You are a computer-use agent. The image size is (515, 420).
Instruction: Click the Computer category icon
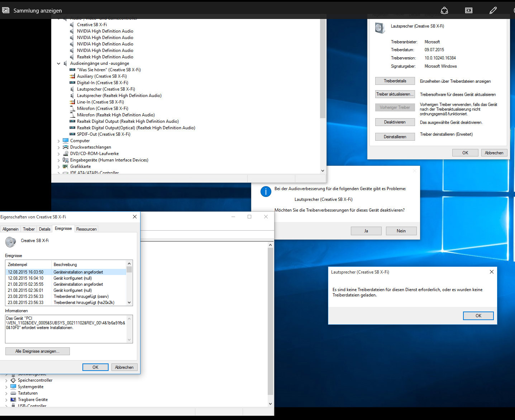pos(66,141)
